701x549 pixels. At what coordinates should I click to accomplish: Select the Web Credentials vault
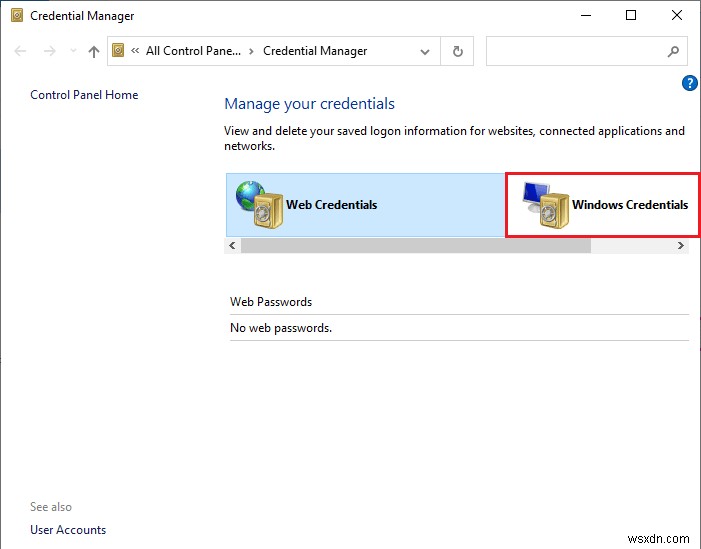pyautogui.click(x=365, y=205)
